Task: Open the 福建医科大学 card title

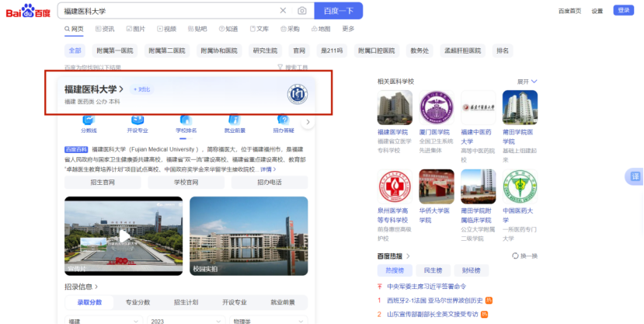Action: point(94,89)
